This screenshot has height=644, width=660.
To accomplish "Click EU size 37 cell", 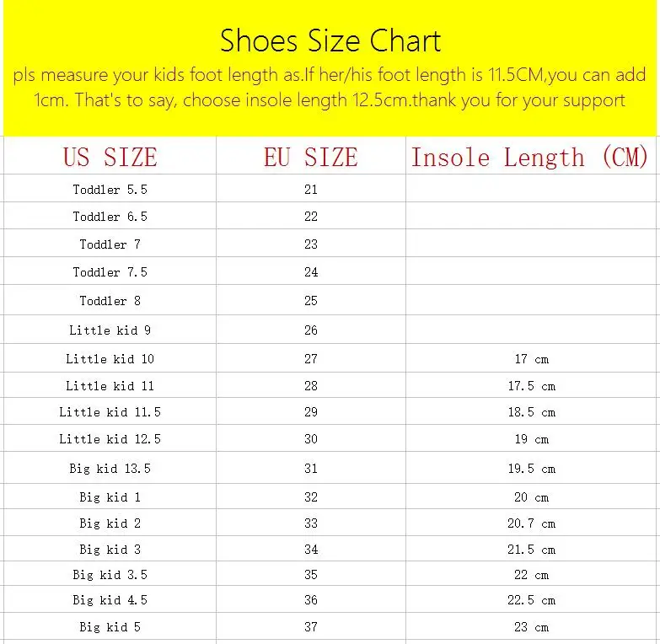I will (311, 627).
